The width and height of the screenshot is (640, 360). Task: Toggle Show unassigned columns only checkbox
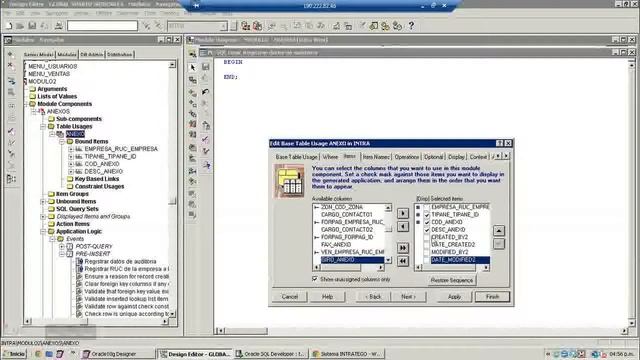click(x=315, y=279)
